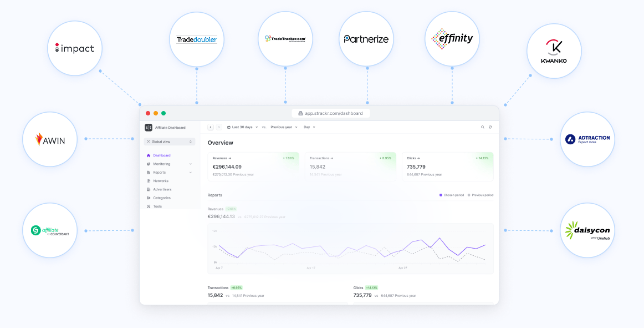Click the Transactions card header link
Viewport: 644px width, 328px height.
321,158
